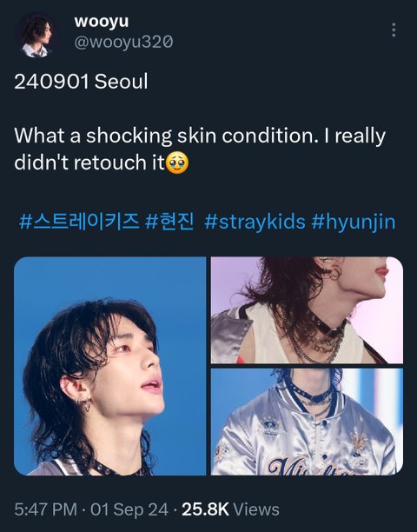
Task: Open the 25.8K Views count
Action: (x=230, y=509)
